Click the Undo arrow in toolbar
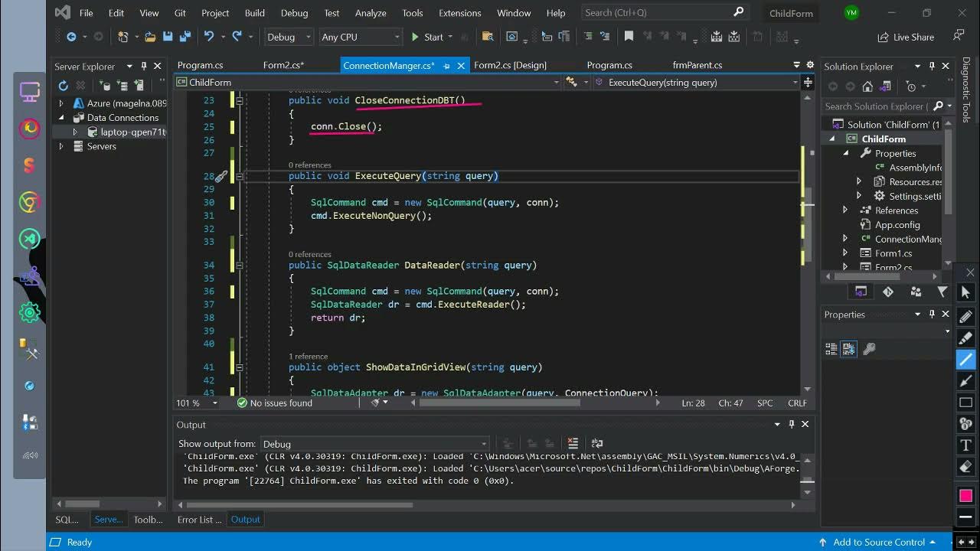980x551 pixels. [209, 37]
